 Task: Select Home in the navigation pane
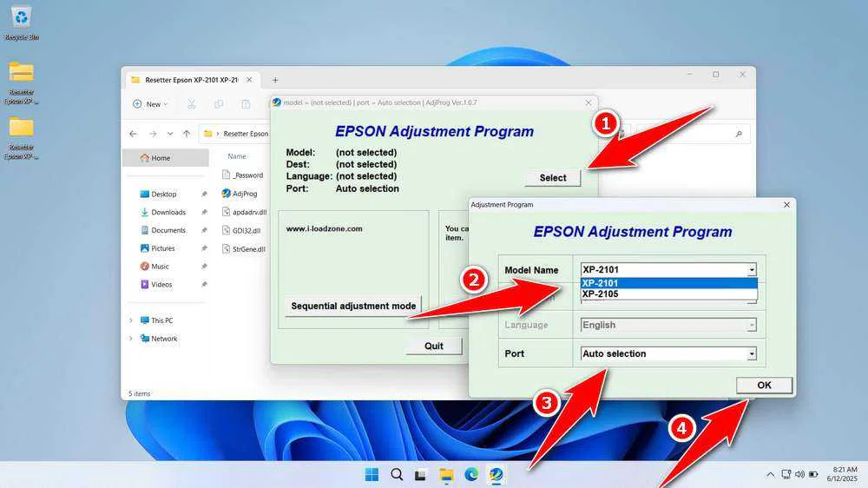coord(165,158)
